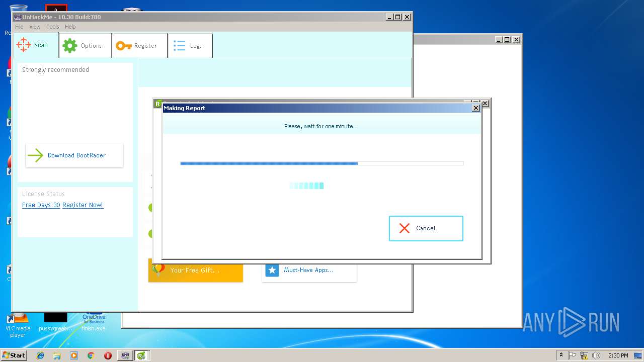Close the blank background window

point(516,39)
